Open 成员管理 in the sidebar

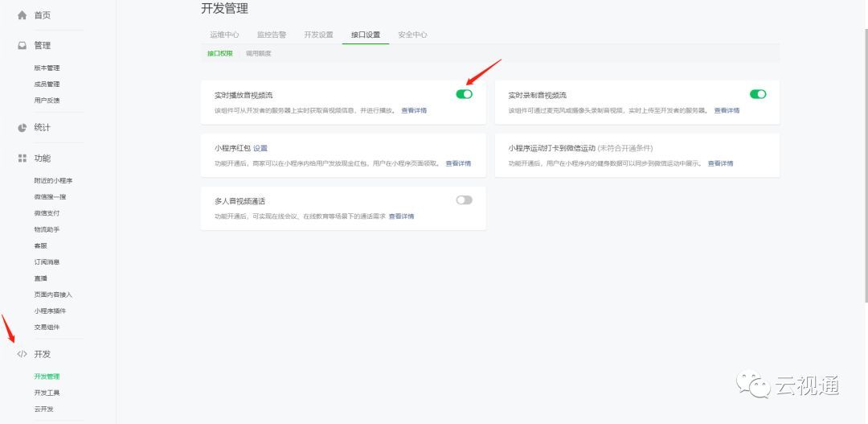(x=47, y=84)
